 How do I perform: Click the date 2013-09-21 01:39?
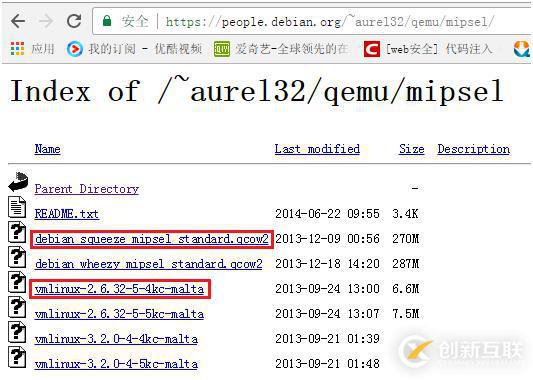(x=327, y=339)
